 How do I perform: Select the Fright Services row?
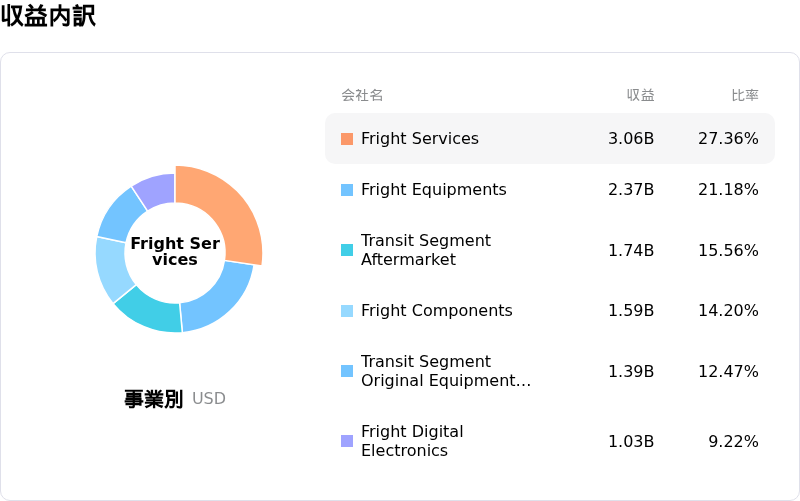pos(550,138)
